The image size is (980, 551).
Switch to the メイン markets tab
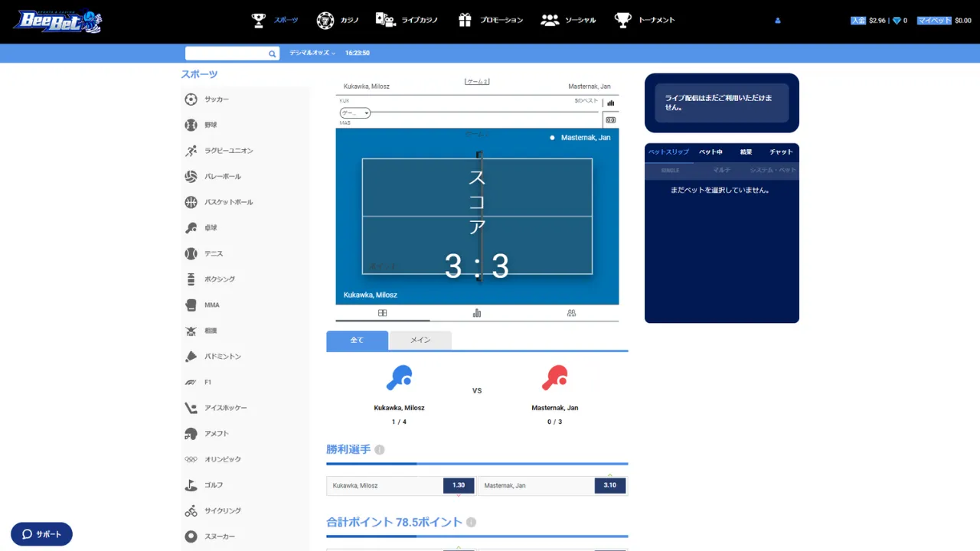click(x=420, y=341)
